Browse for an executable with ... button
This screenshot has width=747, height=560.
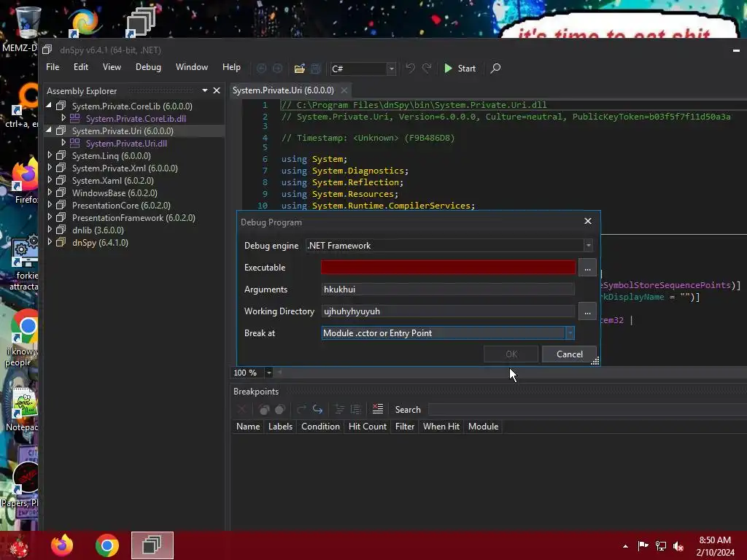(587, 268)
